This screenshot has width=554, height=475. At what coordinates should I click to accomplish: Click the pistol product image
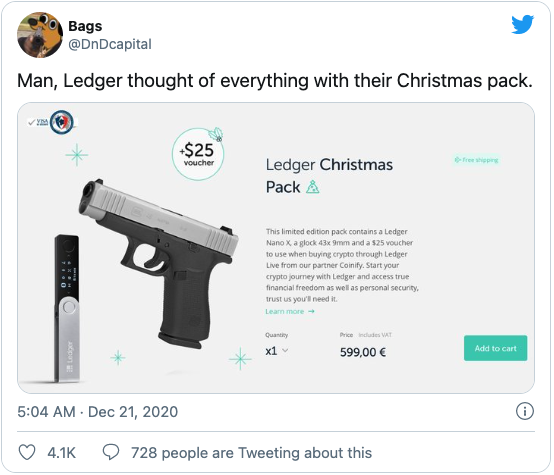coord(159,264)
